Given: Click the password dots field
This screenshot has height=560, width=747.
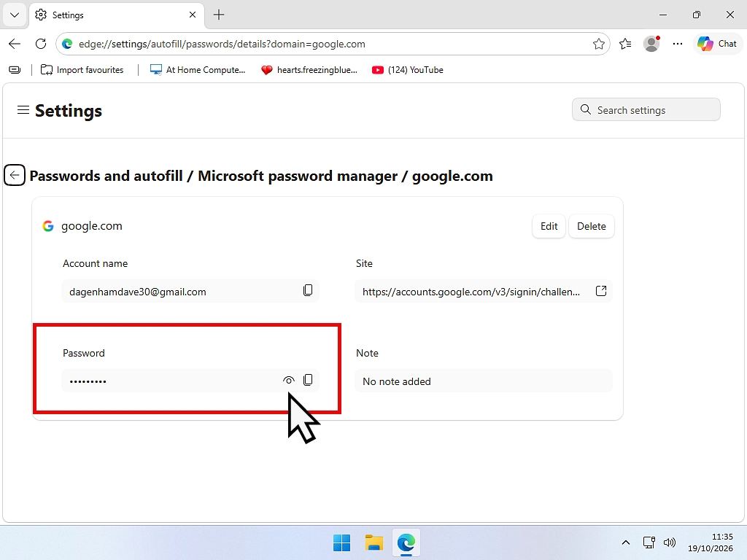Looking at the screenshot, I should (x=190, y=381).
